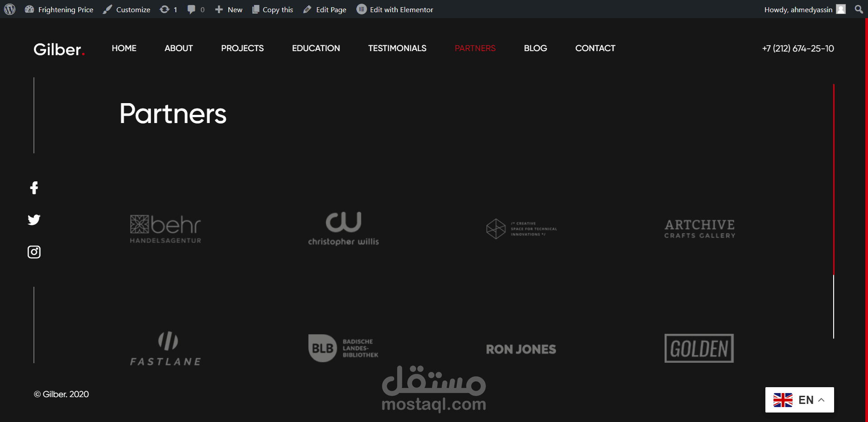Click the Fastlane partner logo
The height and width of the screenshot is (422, 868).
coord(165,348)
